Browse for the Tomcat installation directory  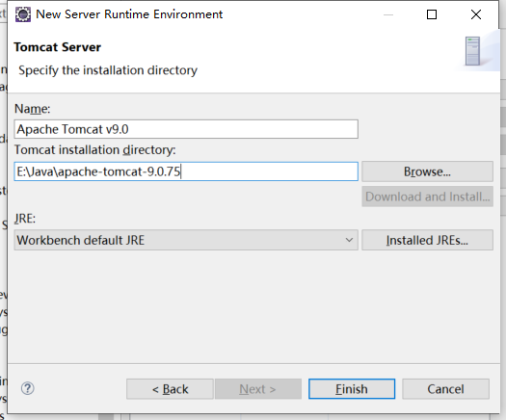tap(427, 171)
